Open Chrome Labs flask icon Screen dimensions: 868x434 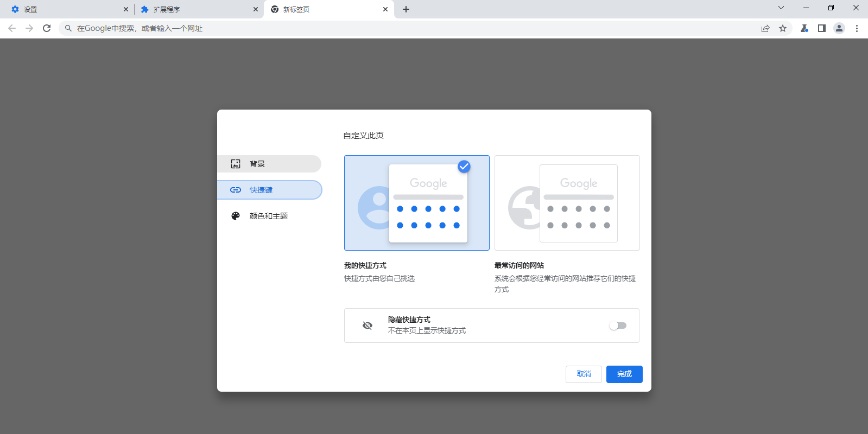(x=804, y=28)
